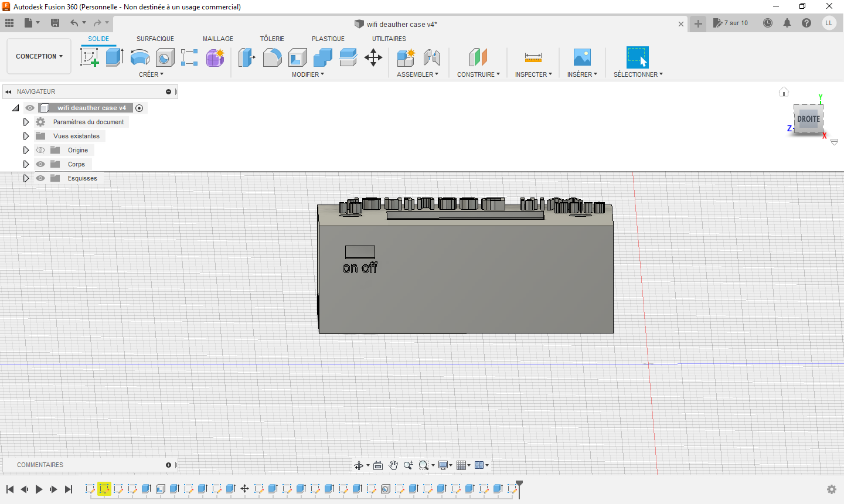Select the Revolve tool icon
Viewport: 844px width, 504px height.
point(139,57)
